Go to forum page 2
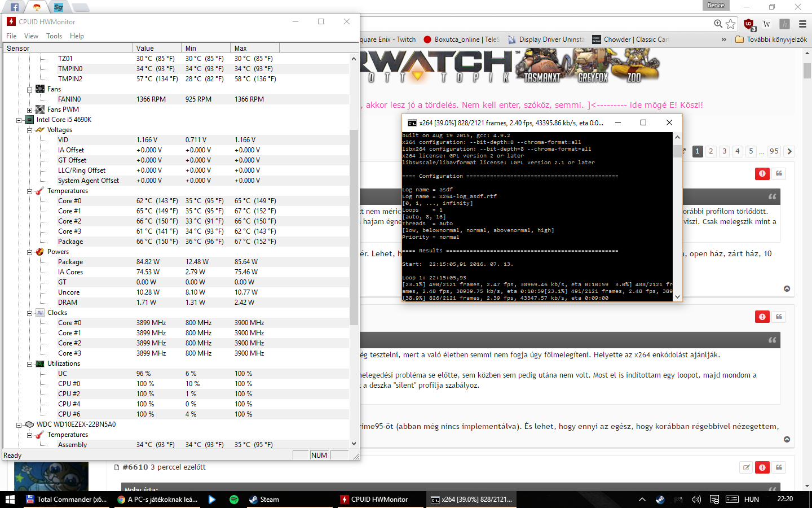Image resolution: width=812 pixels, height=508 pixels. [711, 151]
